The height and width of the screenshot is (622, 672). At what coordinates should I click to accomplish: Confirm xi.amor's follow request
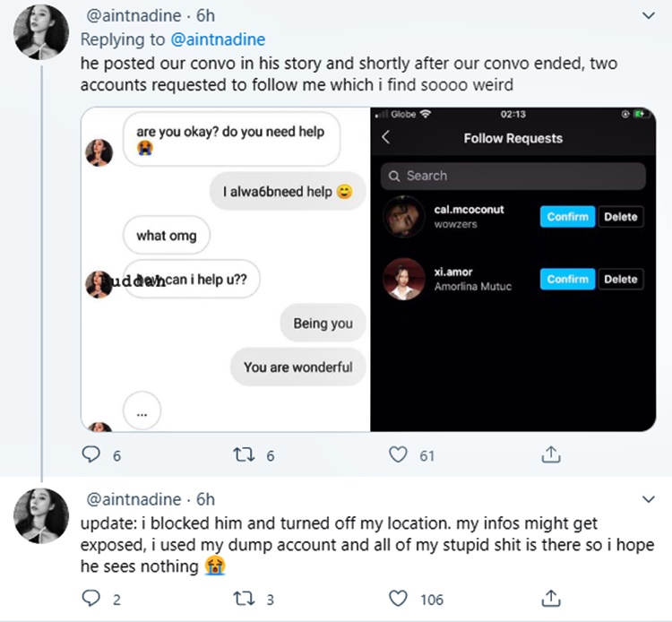(567, 280)
